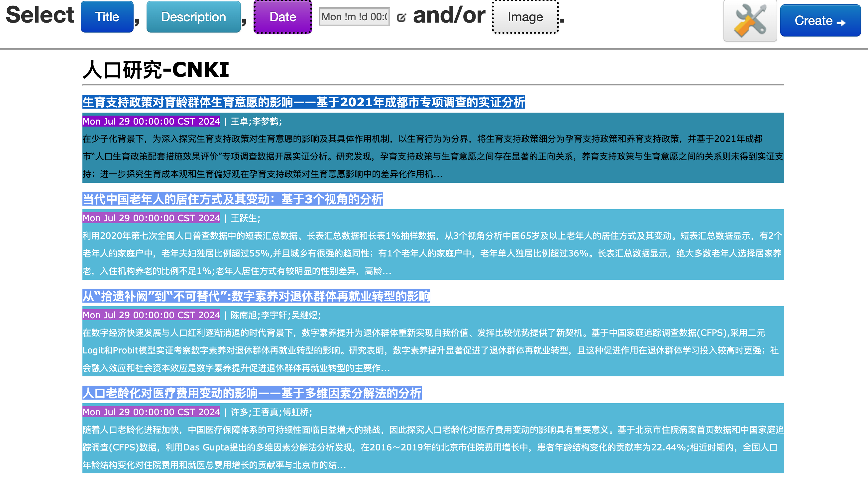Click the date format edit pencil icon
Screen dimensions: 868x477
point(401,17)
